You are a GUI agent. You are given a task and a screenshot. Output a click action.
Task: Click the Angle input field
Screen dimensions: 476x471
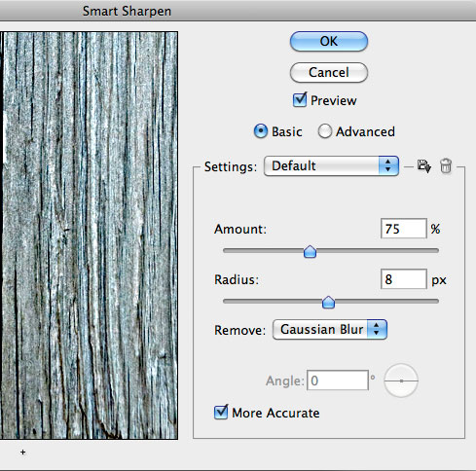[338, 380]
